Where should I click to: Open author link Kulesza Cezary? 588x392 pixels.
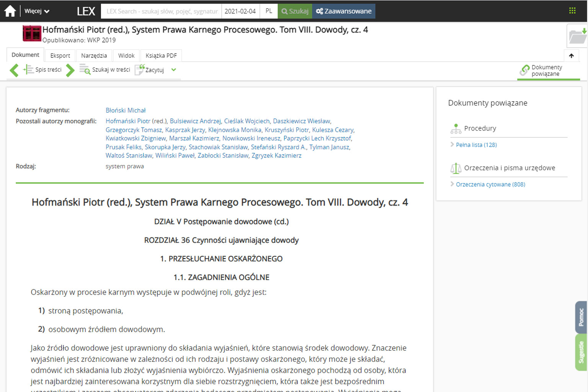(333, 130)
